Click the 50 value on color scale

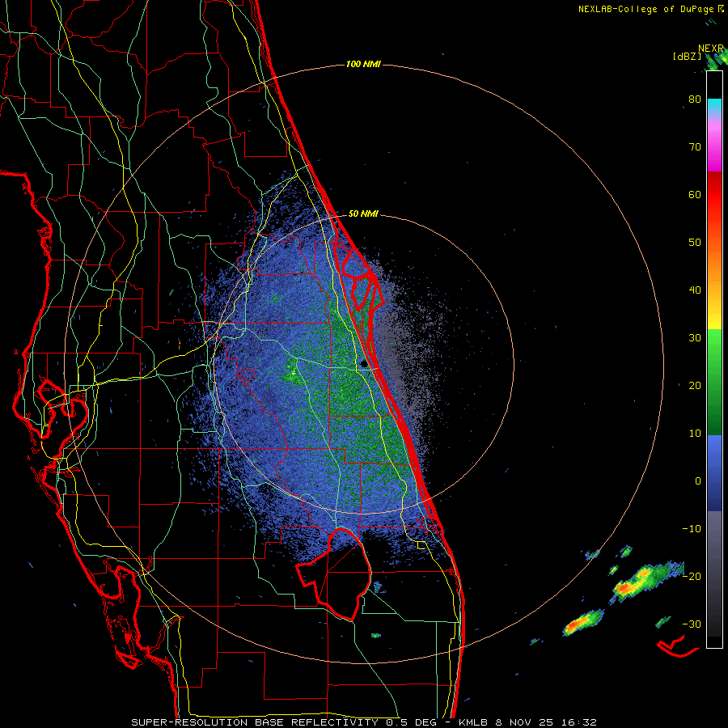pos(695,243)
